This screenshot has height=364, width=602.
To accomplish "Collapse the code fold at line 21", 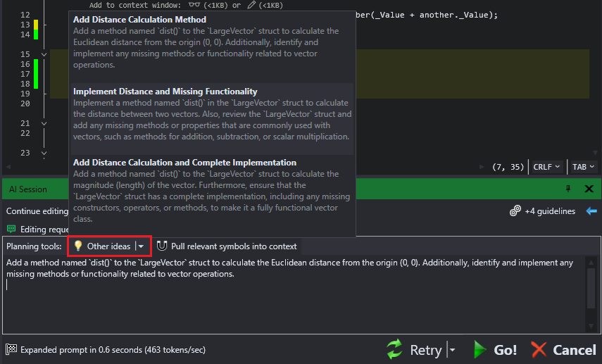I will 44,123.
